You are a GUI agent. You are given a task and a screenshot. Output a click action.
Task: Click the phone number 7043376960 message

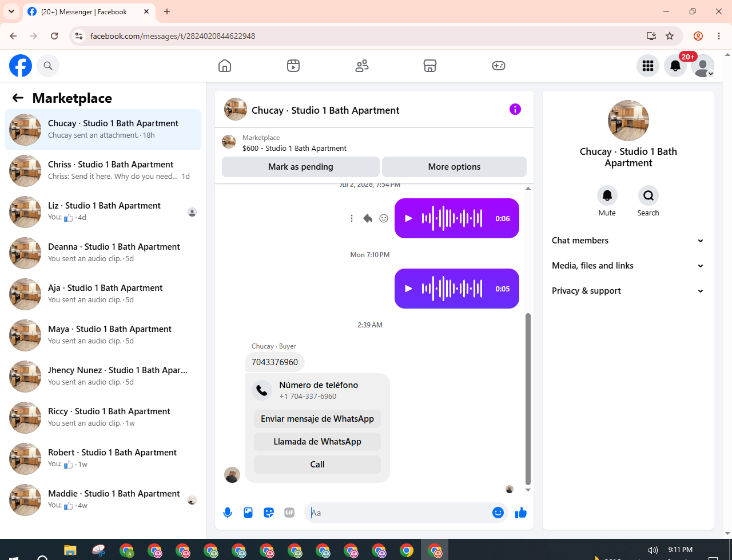[x=274, y=362]
